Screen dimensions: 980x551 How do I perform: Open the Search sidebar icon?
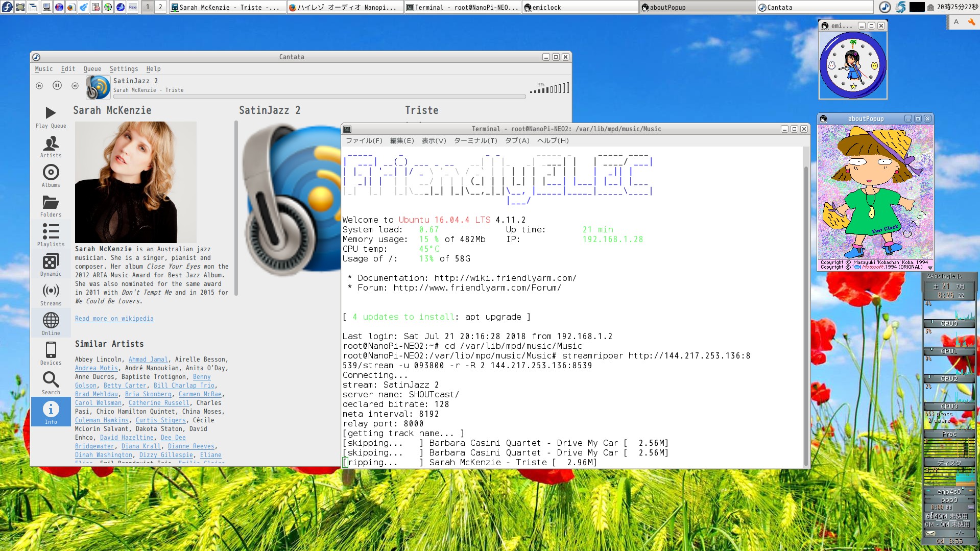pos(51,384)
